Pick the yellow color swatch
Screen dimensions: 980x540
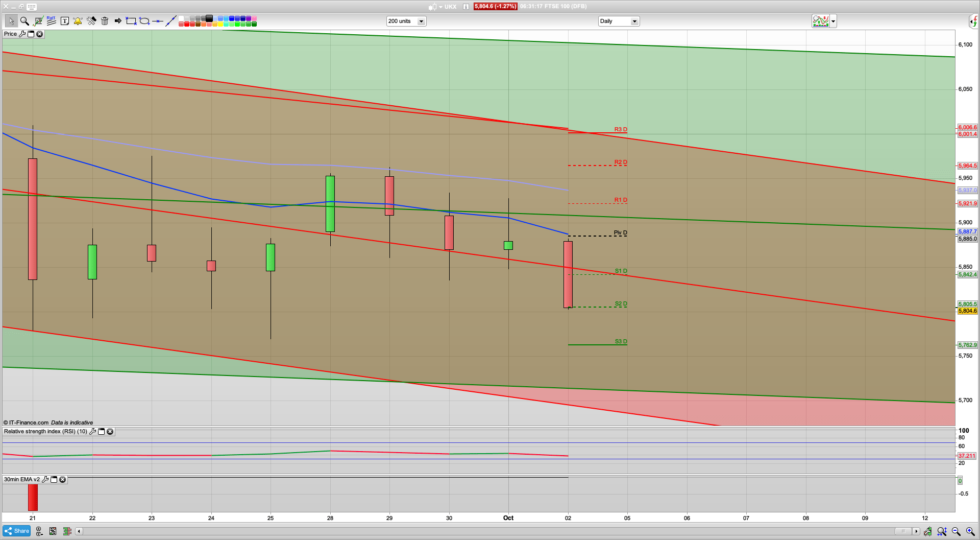pos(220,24)
